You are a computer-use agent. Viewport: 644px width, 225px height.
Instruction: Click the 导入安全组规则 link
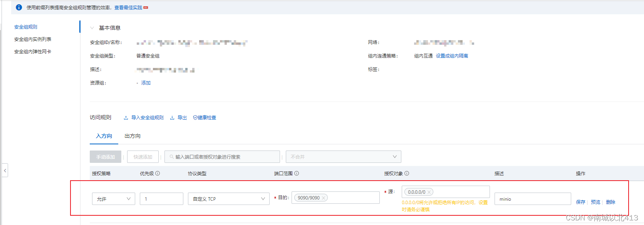[x=147, y=118]
